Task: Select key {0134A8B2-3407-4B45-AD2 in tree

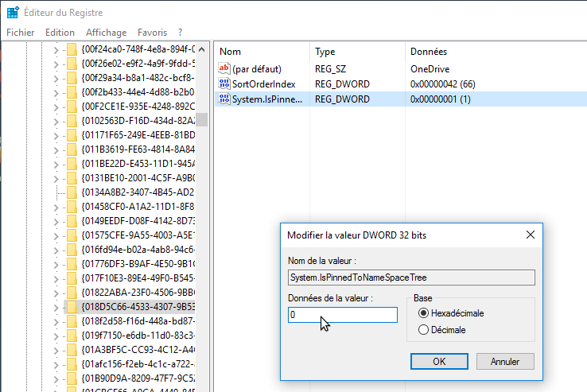Action: [x=138, y=192]
